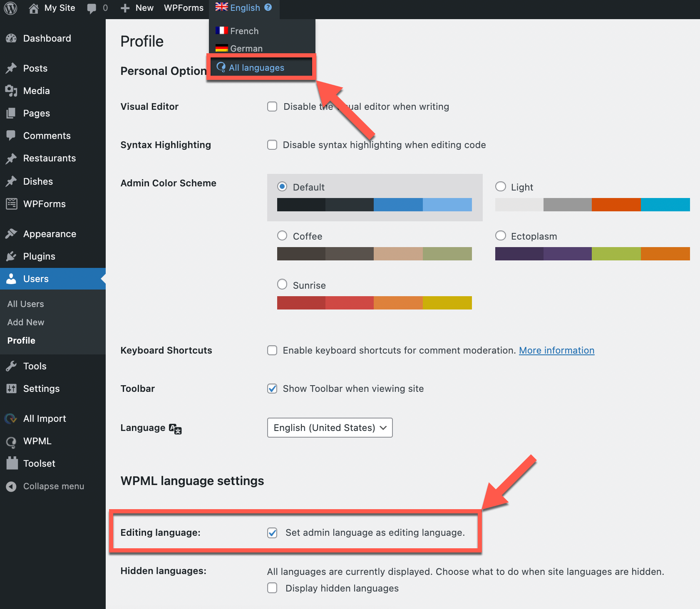Click the Media library icon

11,91
